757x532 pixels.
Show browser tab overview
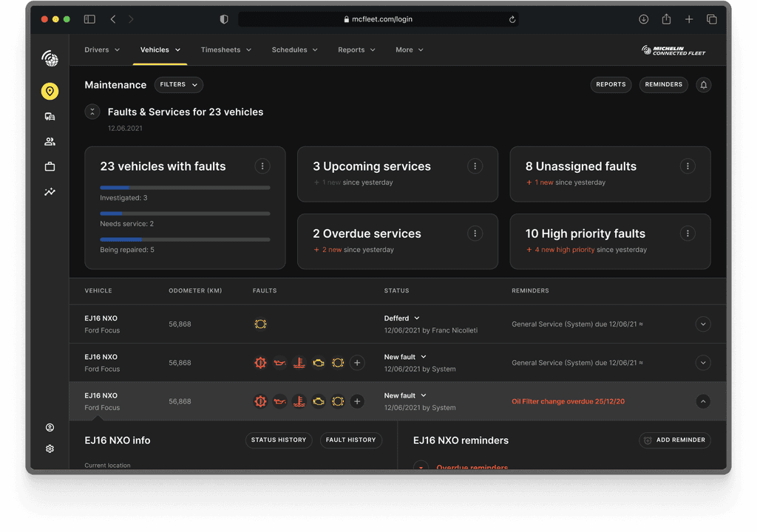(x=712, y=19)
